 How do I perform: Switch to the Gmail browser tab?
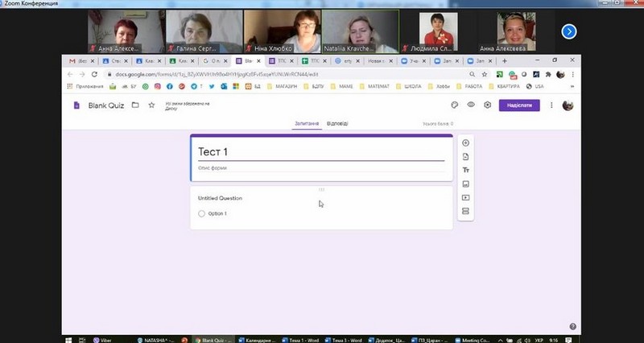coord(81,61)
